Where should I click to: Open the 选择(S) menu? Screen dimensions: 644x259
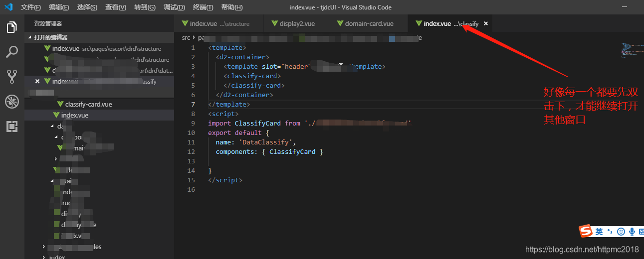pyautogui.click(x=88, y=7)
